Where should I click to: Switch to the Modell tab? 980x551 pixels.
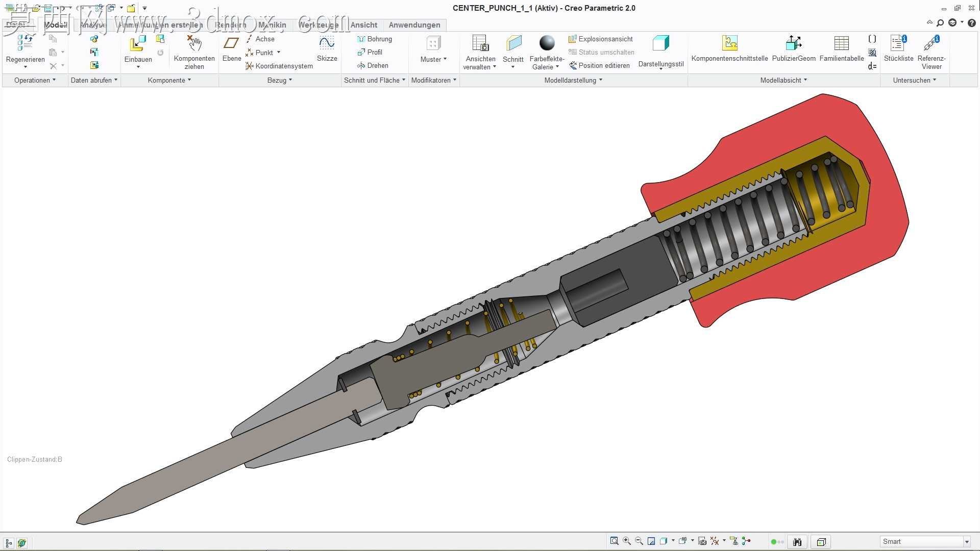[56, 25]
